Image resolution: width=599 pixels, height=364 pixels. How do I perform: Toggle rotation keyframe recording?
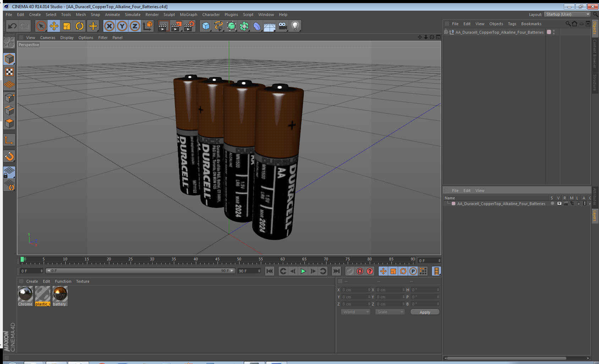pyautogui.click(x=403, y=271)
